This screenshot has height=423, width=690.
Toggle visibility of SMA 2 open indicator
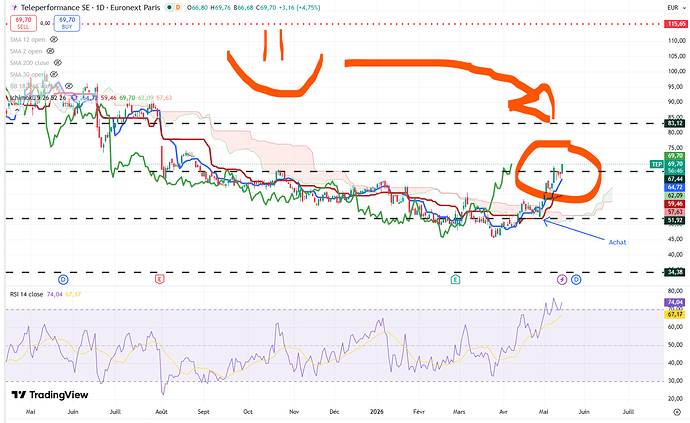pyautogui.click(x=51, y=51)
